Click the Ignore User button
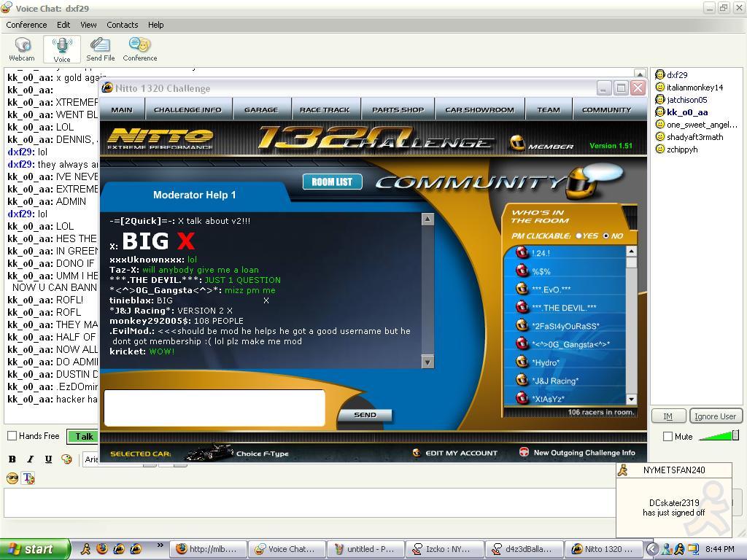Screen dimensions: 747x560 [716, 416]
